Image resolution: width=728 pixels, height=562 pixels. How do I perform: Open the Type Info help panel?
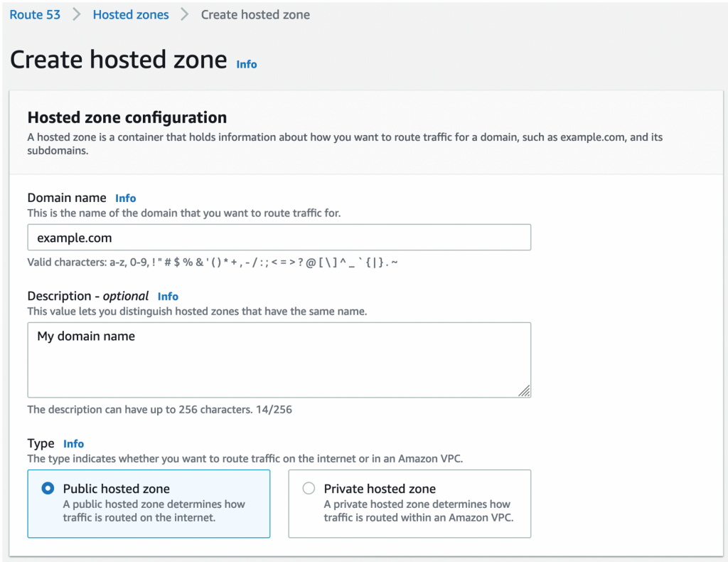[73, 443]
